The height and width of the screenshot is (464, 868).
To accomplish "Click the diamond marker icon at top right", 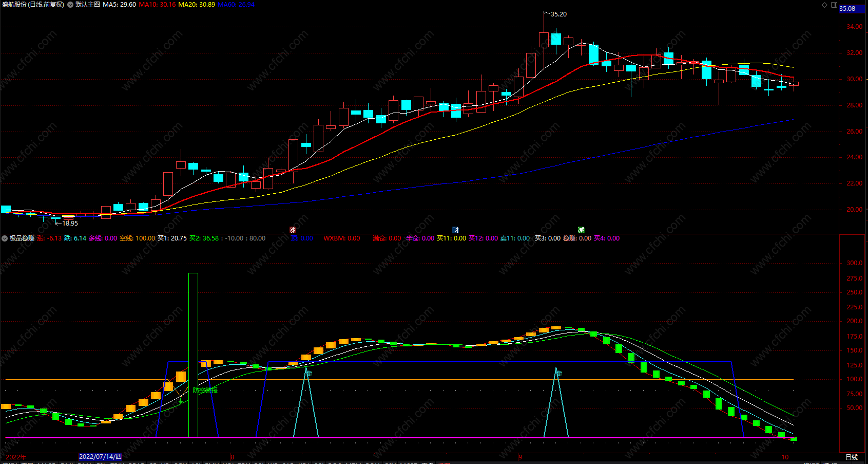I will click(825, 5).
